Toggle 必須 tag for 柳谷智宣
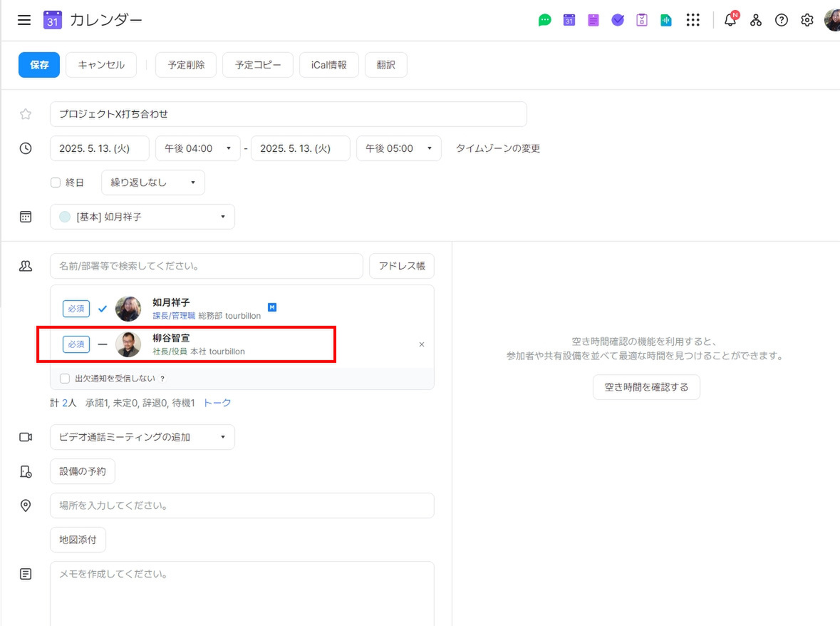Screen dimensions: 840x626 [x=76, y=344]
